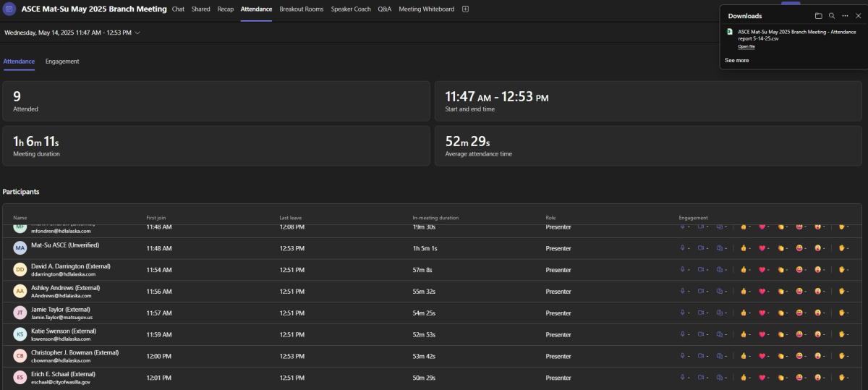Click Ashley Andrews heart reaction icon
This screenshot has width=868, height=390.
coord(762,292)
